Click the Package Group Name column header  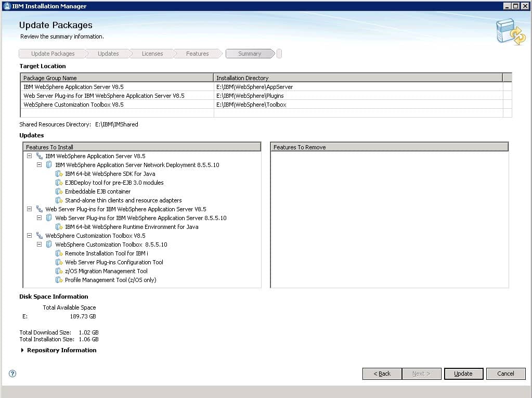(117, 78)
